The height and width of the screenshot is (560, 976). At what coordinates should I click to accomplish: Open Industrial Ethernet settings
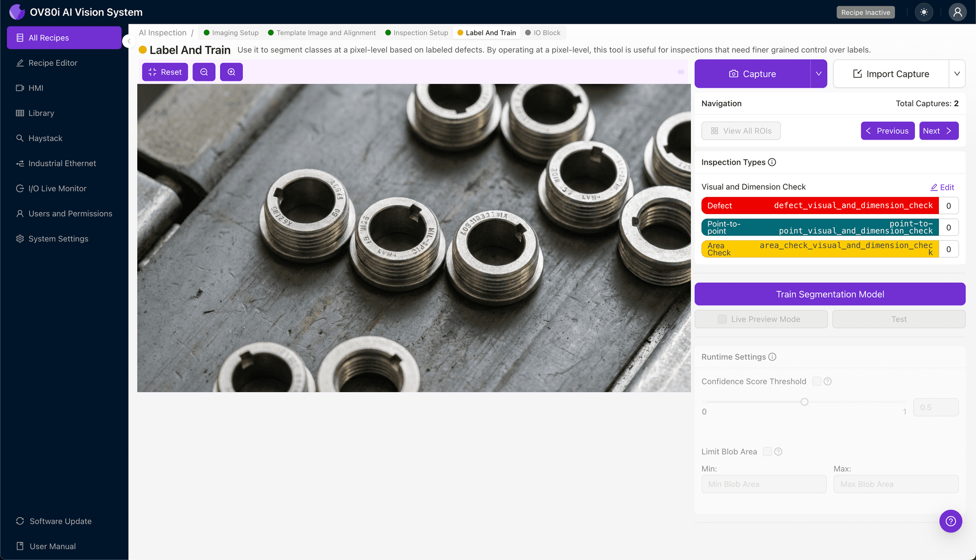62,163
